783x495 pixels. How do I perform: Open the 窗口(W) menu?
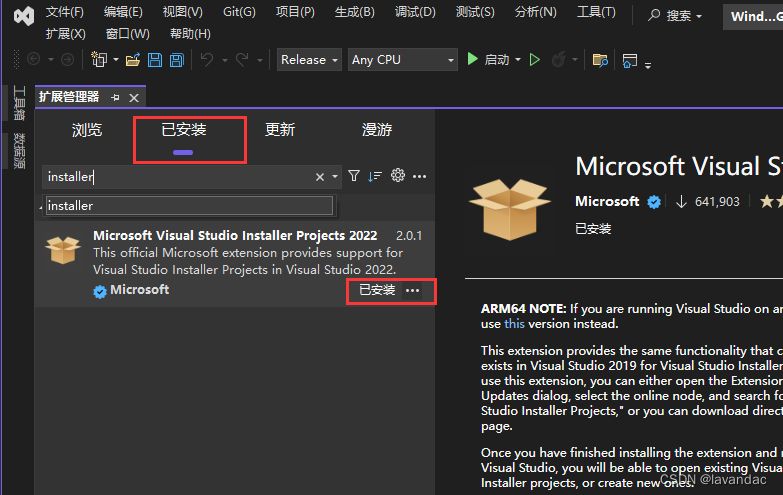(x=127, y=34)
